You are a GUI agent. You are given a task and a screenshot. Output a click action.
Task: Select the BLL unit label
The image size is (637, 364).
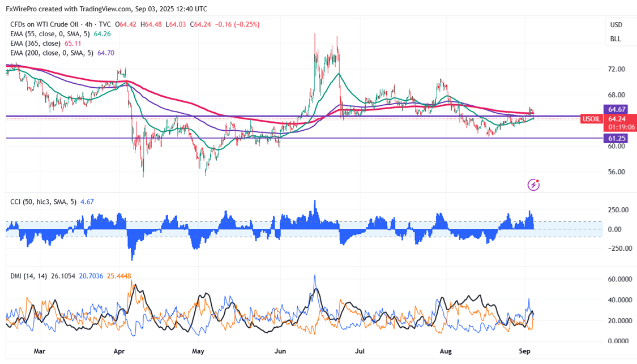(615, 39)
